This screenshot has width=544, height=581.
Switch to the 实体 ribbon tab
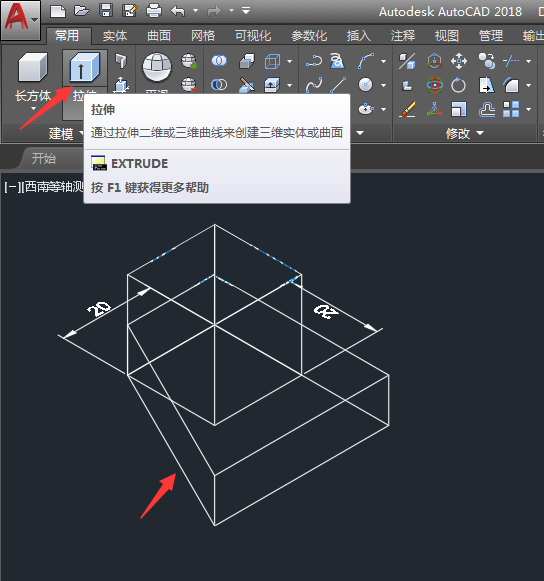(x=115, y=36)
